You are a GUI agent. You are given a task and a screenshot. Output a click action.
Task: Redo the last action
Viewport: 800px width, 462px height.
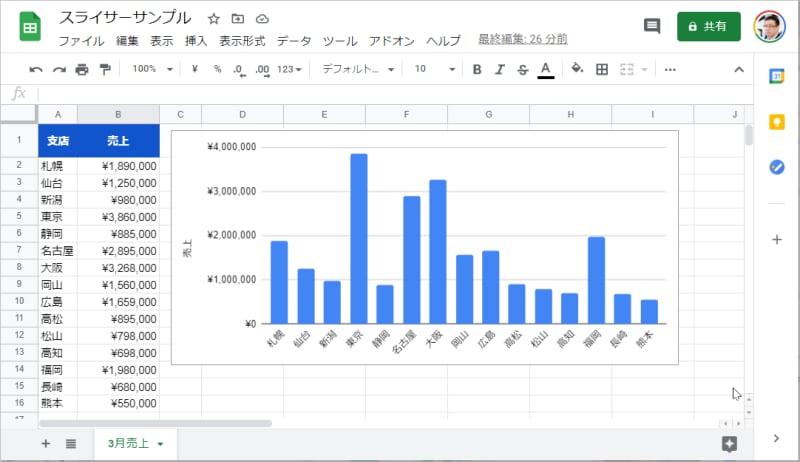[59, 69]
